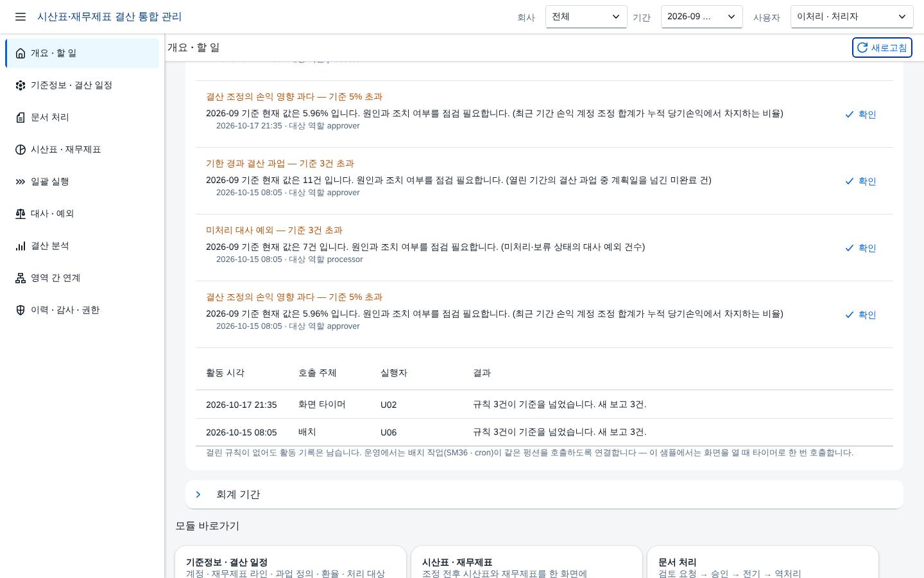The height and width of the screenshot is (578, 924).
Task: Select 이력 · 감사 · 권한 sidebar item
Action: point(82,310)
